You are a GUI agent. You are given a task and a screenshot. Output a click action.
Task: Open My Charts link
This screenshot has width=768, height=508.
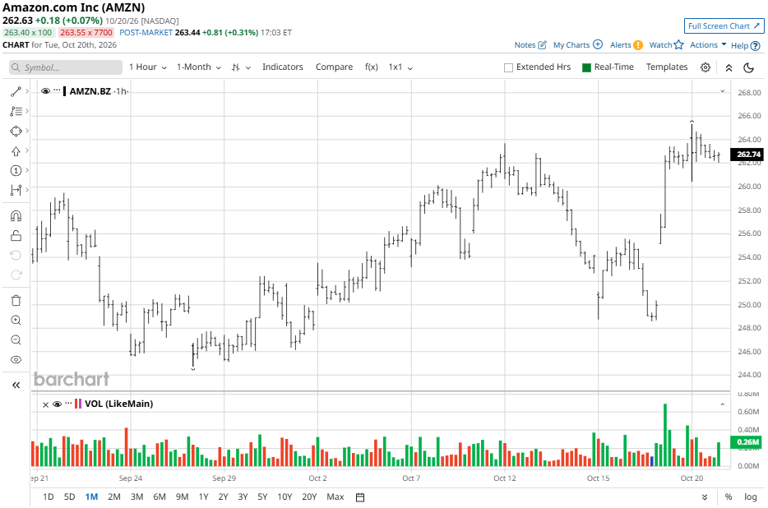(578, 45)
